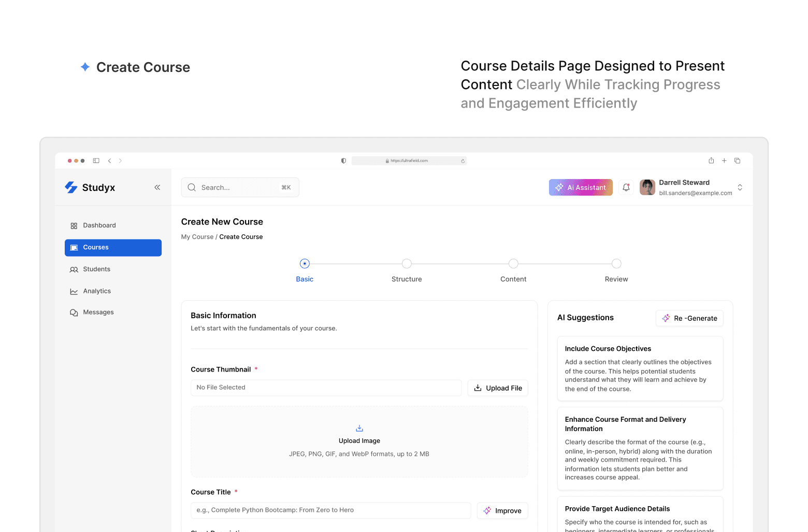
Task: Collapse the sidebar with double-chevron icon
Action: click(157, 187)
